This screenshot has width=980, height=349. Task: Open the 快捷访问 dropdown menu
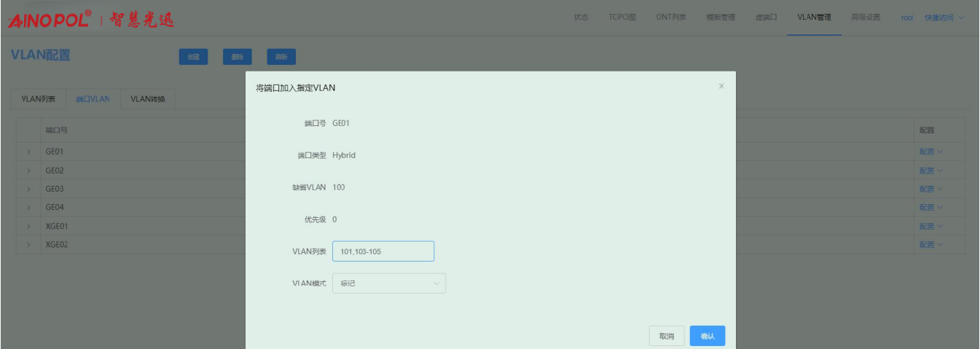coord(944,17)
